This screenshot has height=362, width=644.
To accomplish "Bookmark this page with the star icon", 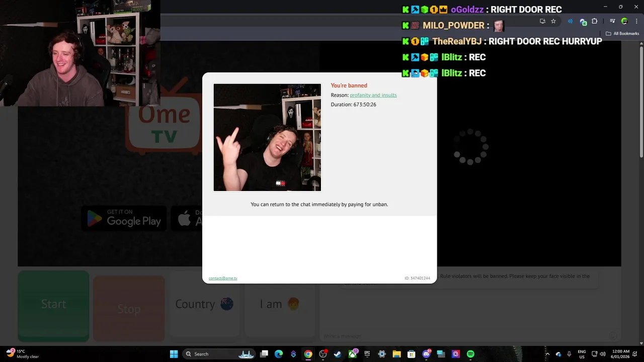I will (553, 21).
